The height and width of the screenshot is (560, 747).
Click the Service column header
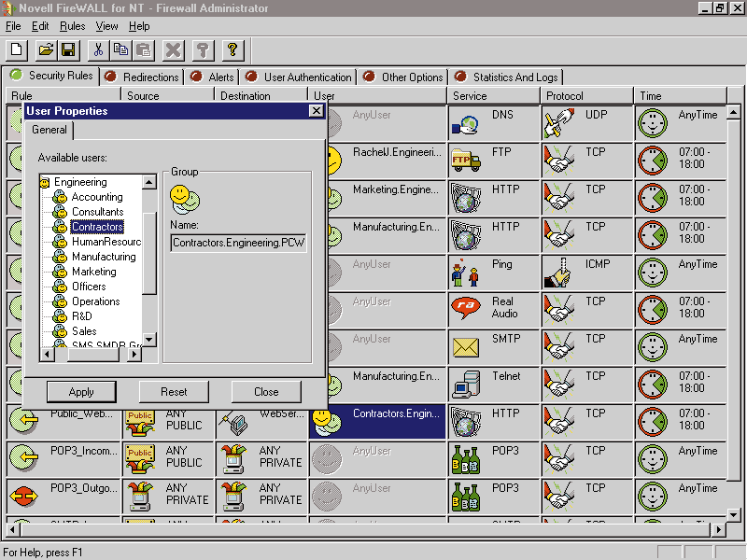tap(494, 96)
